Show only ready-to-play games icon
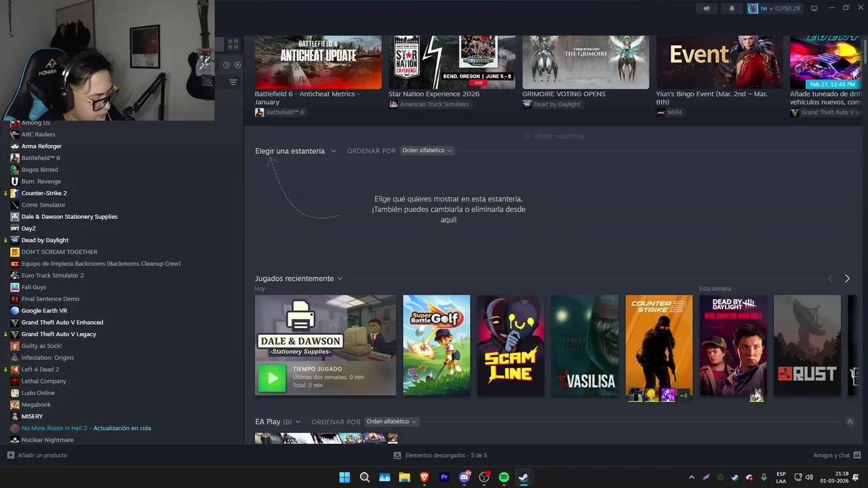Image resolution: width=868 pixels, height=488 pixels. [237, 65]
